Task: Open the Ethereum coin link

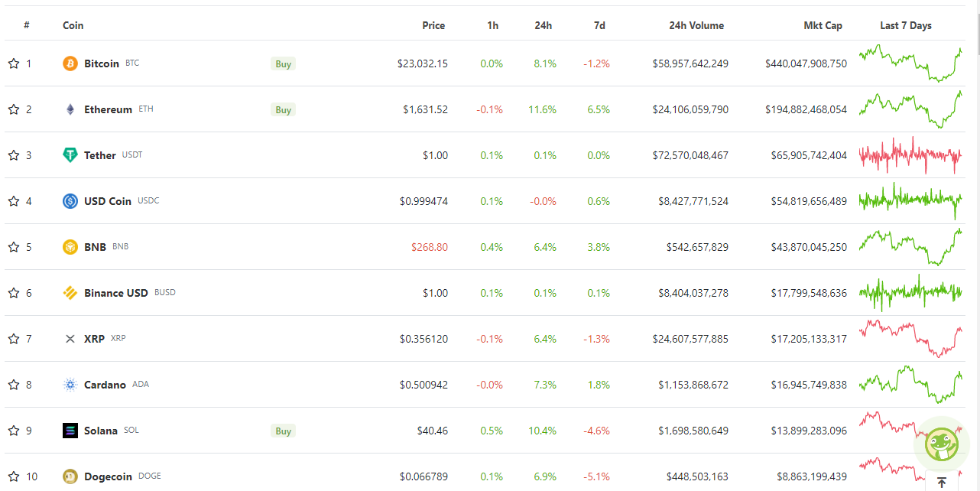Action: tap(108, 109)
